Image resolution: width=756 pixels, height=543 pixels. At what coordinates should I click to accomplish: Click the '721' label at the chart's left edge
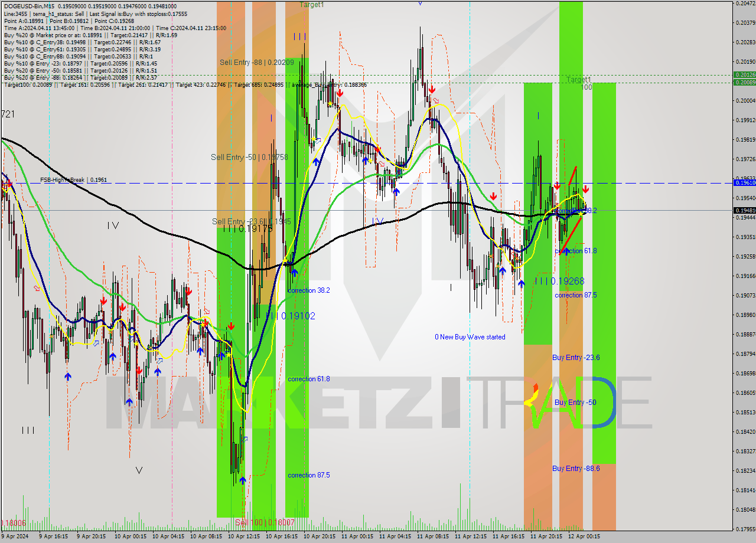pyautogui.click(x=8, y=113)
